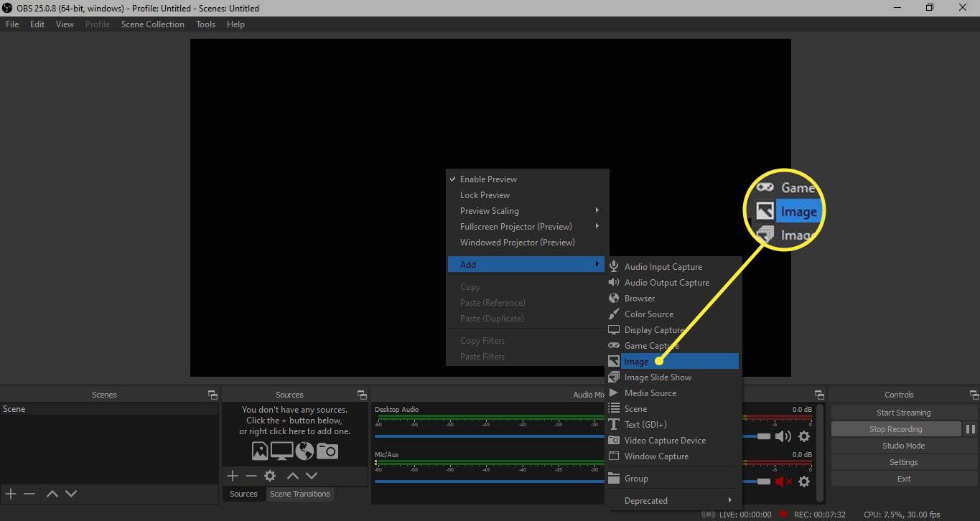Remove source using Sources minus icon
980x521 pixels.
(251, 476)
